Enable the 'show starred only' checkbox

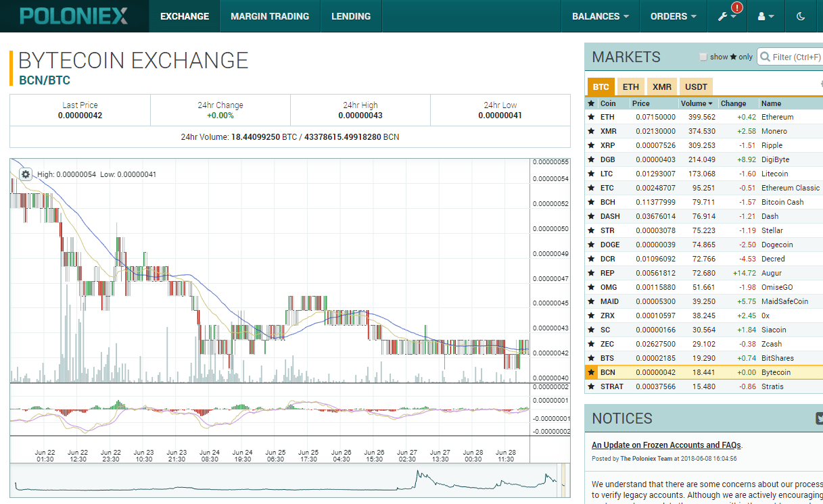click(x=703, y=57)
